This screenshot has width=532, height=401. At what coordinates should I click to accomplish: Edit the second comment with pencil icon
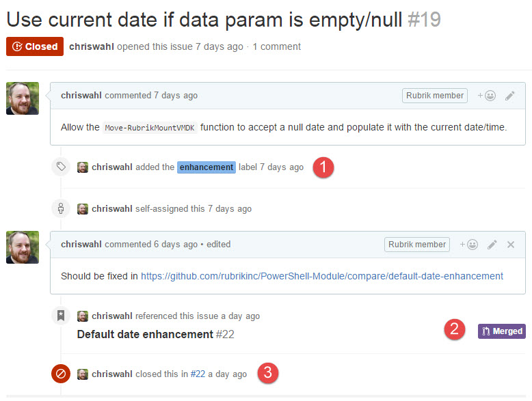tap(492, 244)
